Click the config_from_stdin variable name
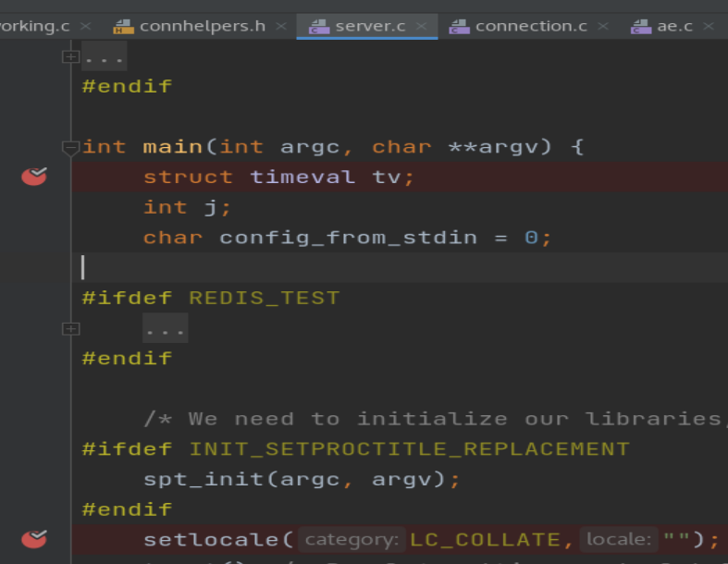 pyautogui.click(x=348, y=238)
